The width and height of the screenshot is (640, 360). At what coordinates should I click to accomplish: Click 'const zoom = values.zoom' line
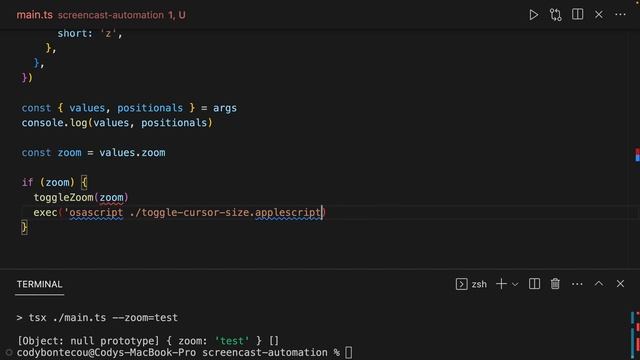(x=93, y=153)
